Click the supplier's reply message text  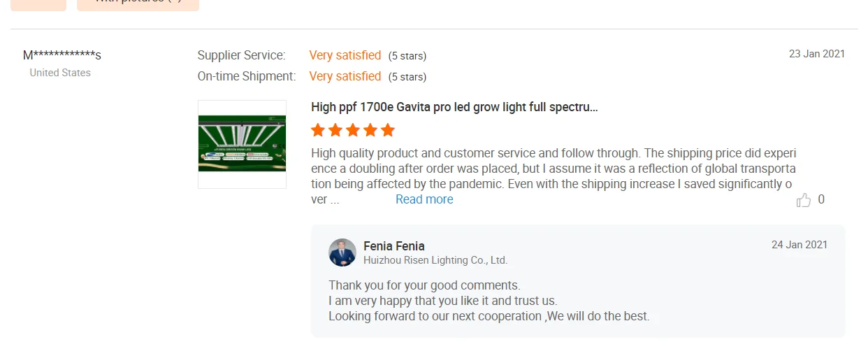click(x=489, y=301)
